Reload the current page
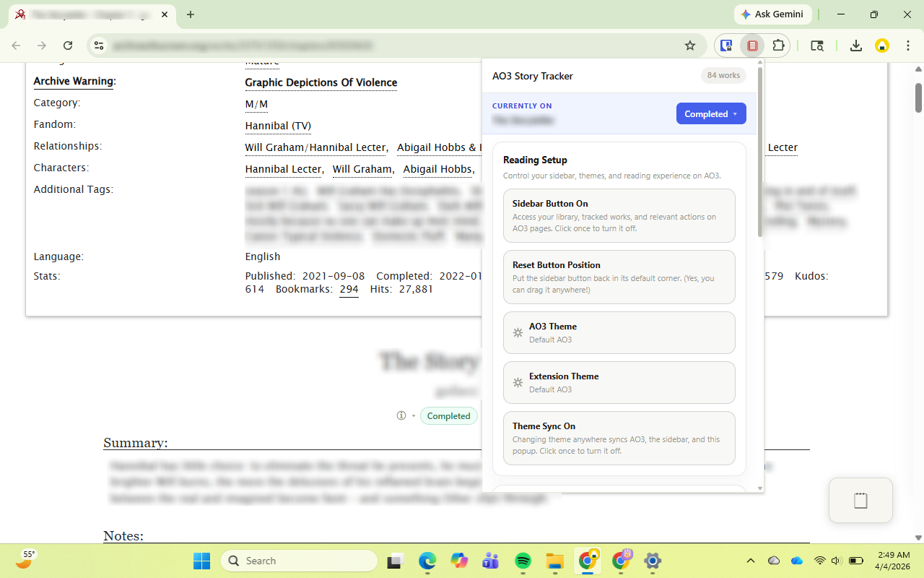The image size is (924, 578). pos(68,46)
